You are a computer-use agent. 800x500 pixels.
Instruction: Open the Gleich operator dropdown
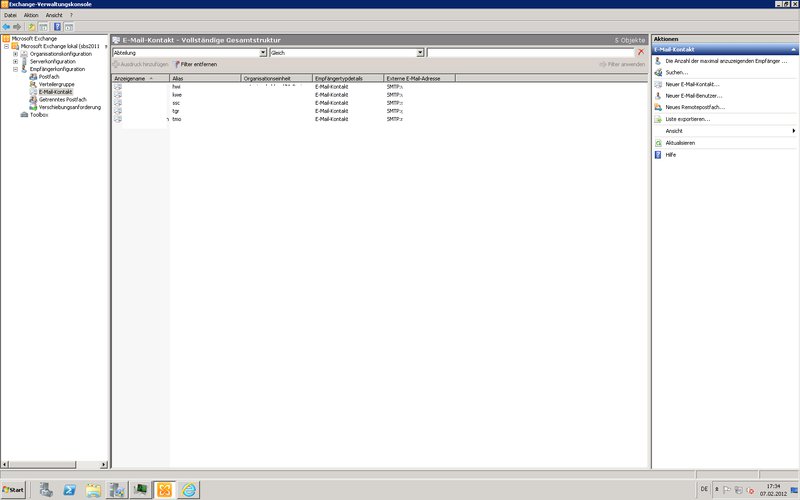(420, 53)
